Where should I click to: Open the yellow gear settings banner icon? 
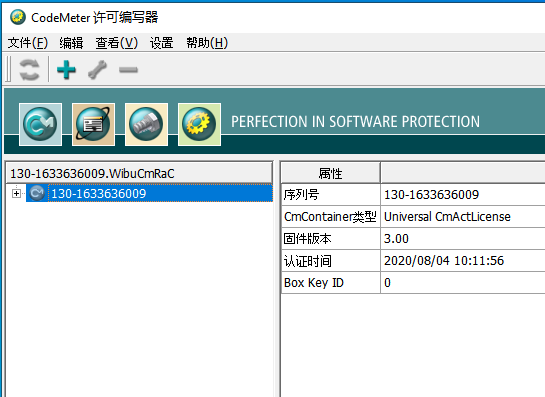click(199, 124)
